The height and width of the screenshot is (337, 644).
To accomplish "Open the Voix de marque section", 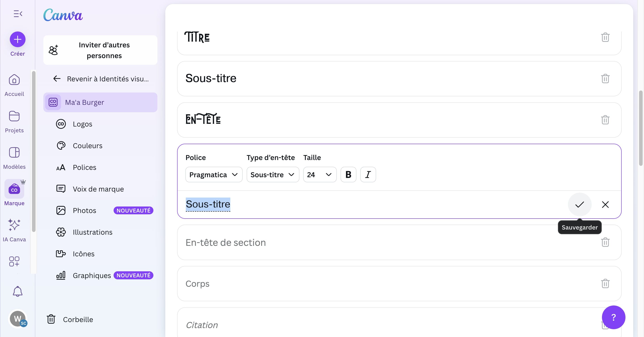I will [x=98, y=189].
